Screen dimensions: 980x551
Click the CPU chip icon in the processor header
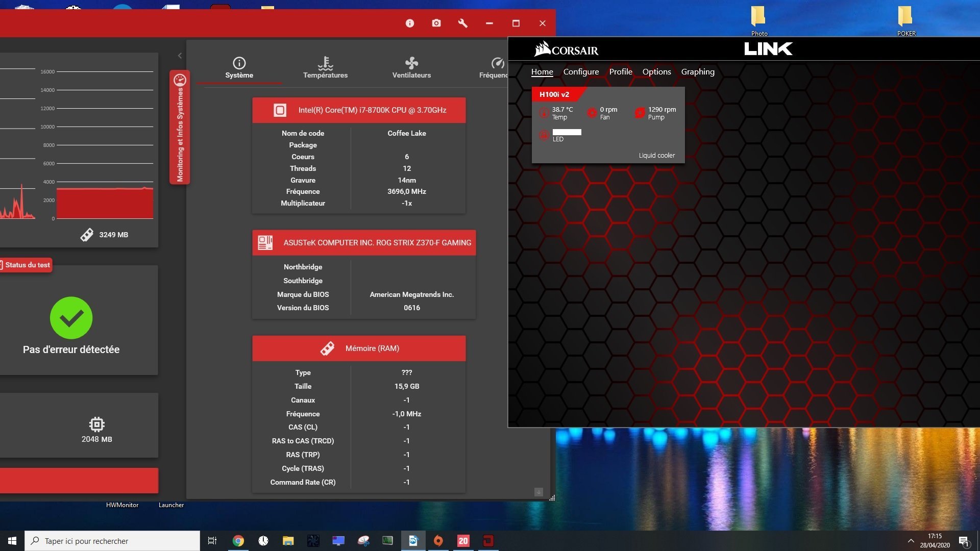pos(280,110)
